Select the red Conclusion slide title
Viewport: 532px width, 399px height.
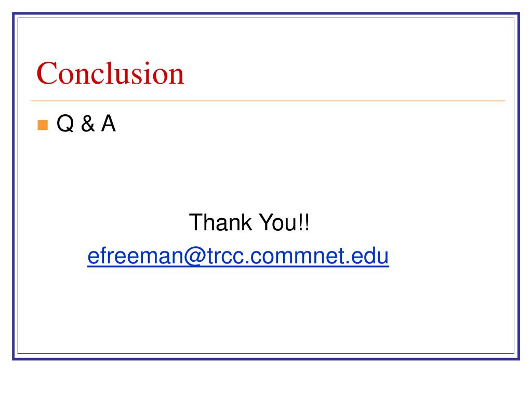point(110,73)
